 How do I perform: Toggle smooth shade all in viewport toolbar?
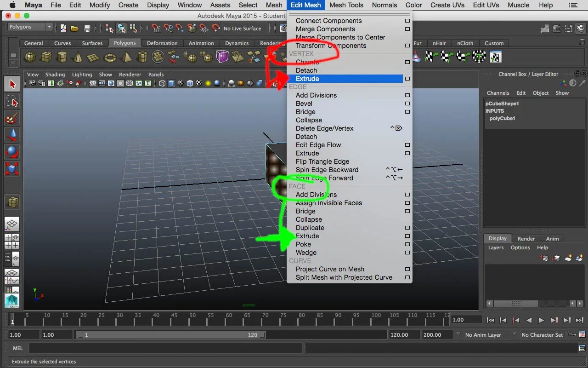pyautogui.click(x=171, y=83)
